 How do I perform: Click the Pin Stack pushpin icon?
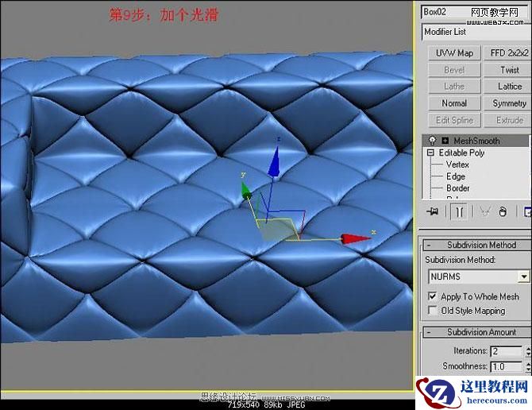coord(432,212)
